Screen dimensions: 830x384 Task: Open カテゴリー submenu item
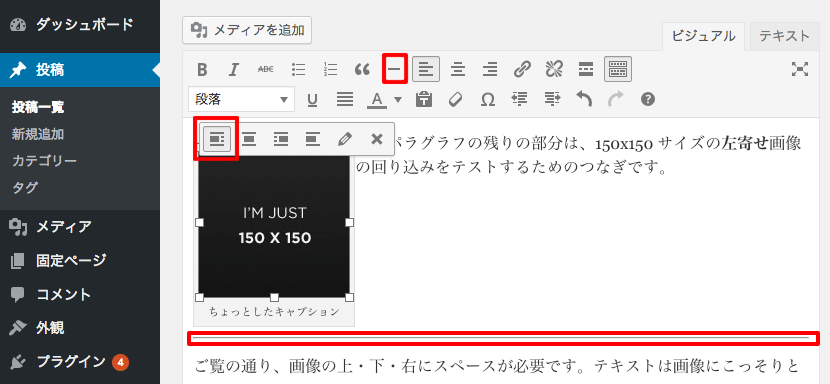tap(44, 160)
